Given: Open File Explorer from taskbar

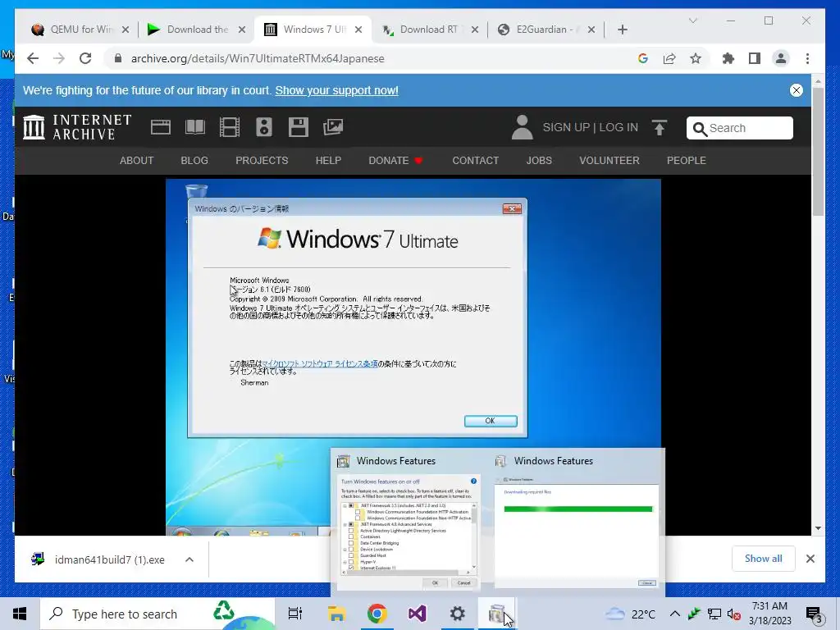Looking at the screenshot, I should click(x=336, y=614).
